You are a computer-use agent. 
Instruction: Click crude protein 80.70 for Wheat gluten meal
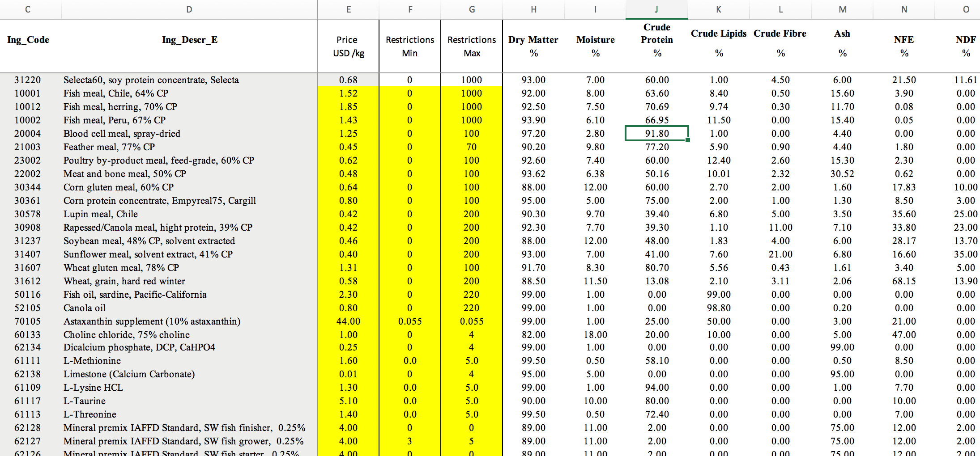[x=657, y=267]
